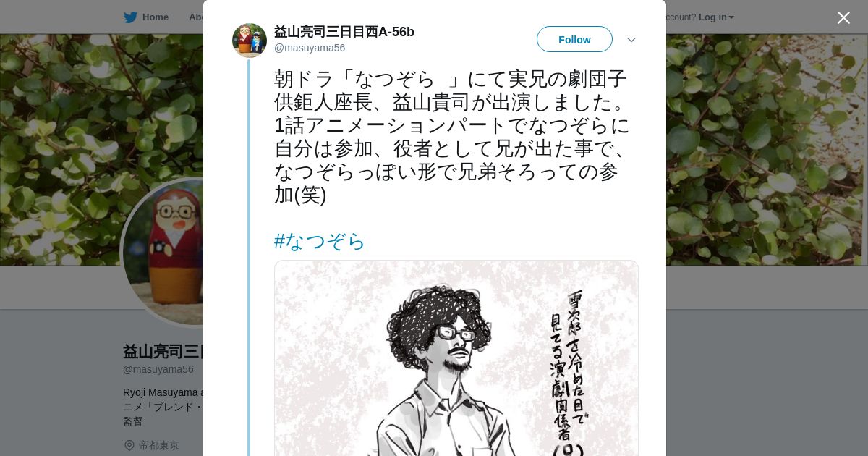Click the Ryoji Masuyama bio text
Screen dimensions: 868x456
click(x=163, y=407)
